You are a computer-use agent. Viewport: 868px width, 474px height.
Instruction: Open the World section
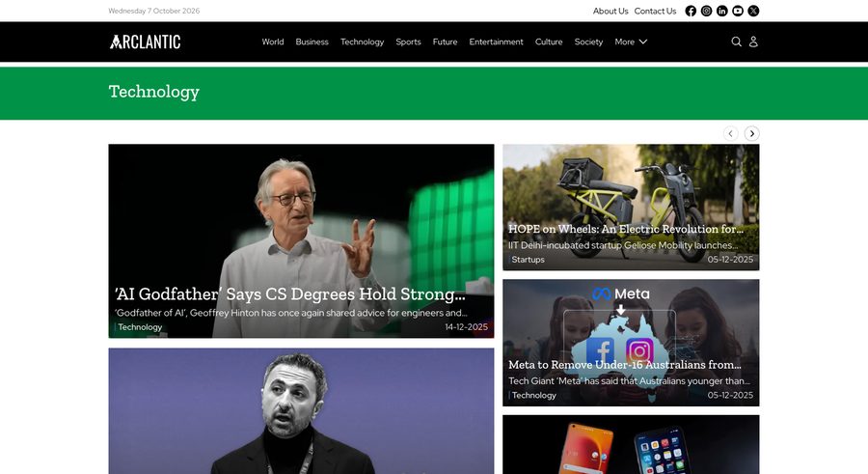pos(273,42)
